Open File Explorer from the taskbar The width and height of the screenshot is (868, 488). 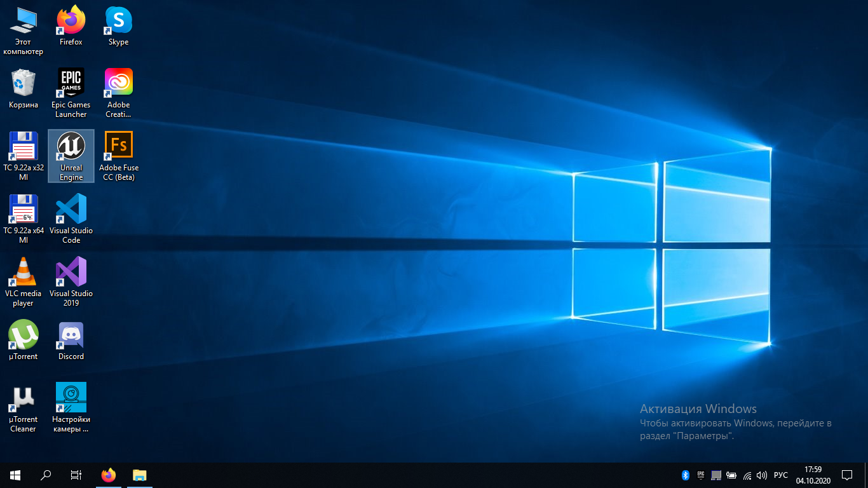(x=139, y=475)
